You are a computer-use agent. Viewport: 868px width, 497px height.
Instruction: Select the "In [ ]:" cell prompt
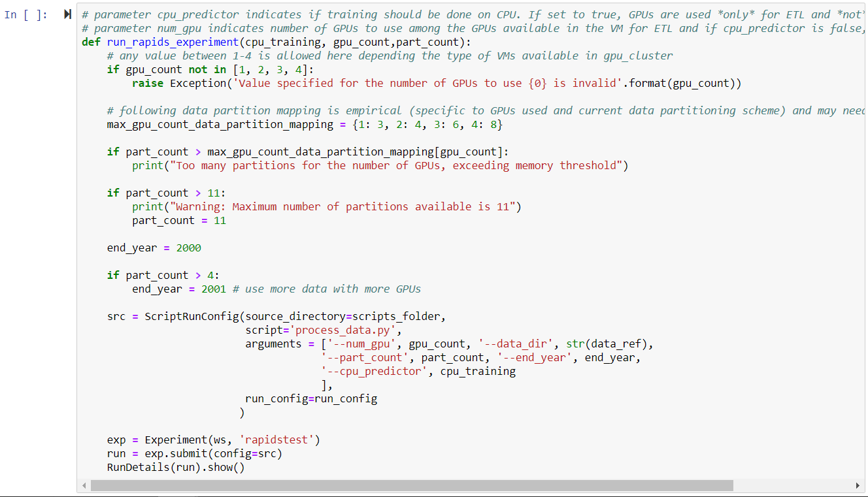[x=26, y=14]
